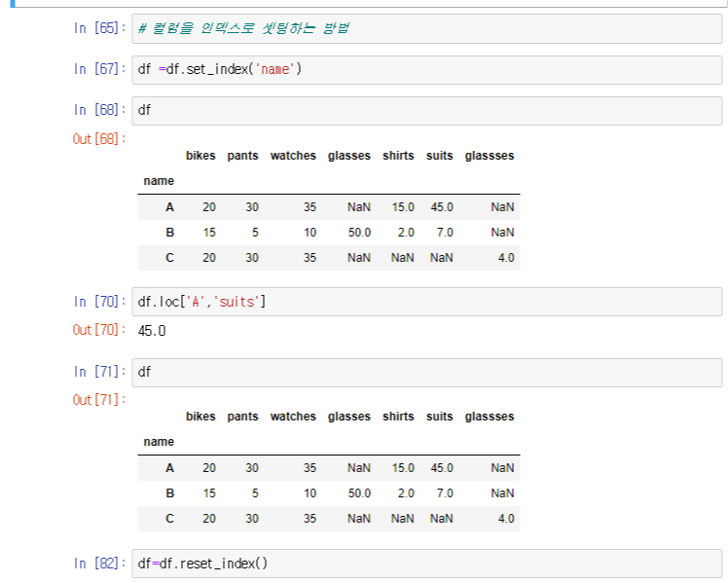Click the In [71] df code cell

426,372
